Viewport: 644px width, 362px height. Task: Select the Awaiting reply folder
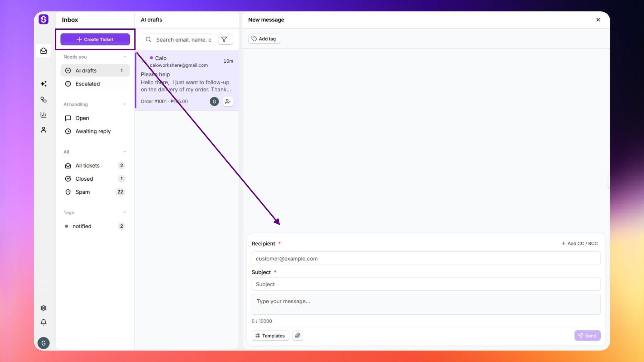coord(95,131)
